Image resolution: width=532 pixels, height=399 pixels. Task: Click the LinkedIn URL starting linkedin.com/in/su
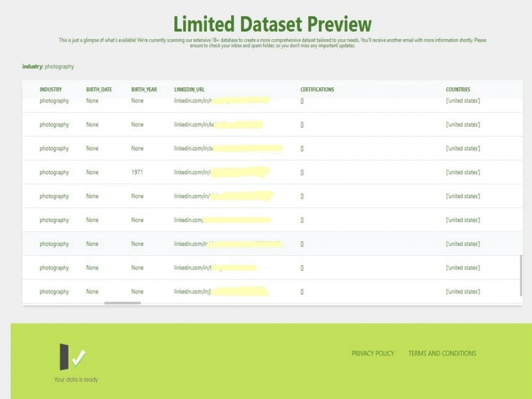tap(229, 148)
